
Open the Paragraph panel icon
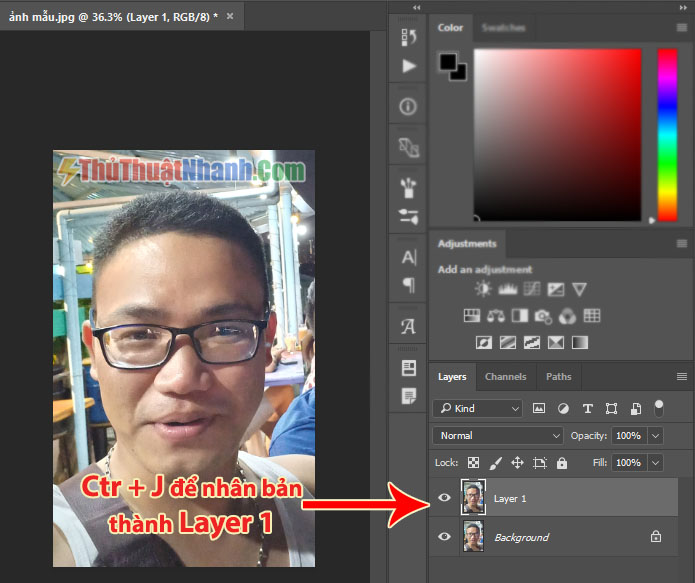[x=409, y=285]
